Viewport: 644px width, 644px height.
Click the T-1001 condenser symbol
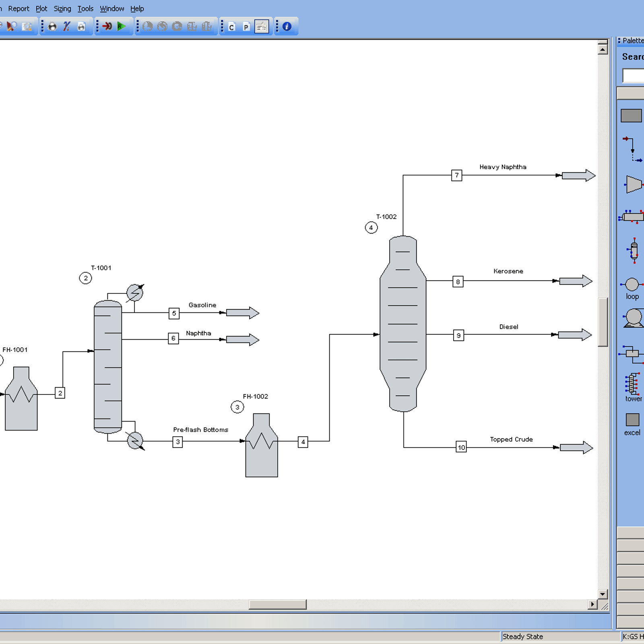pos(135,293)
